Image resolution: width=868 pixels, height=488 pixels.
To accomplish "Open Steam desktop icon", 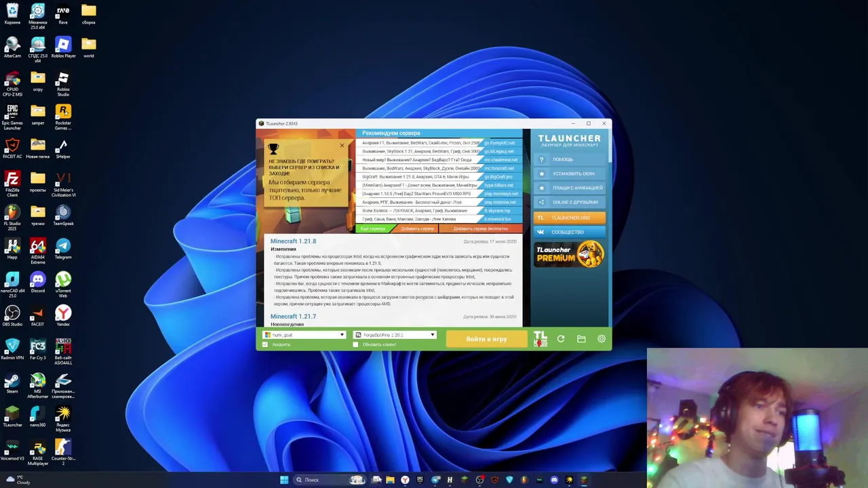I will coord(12,383).
